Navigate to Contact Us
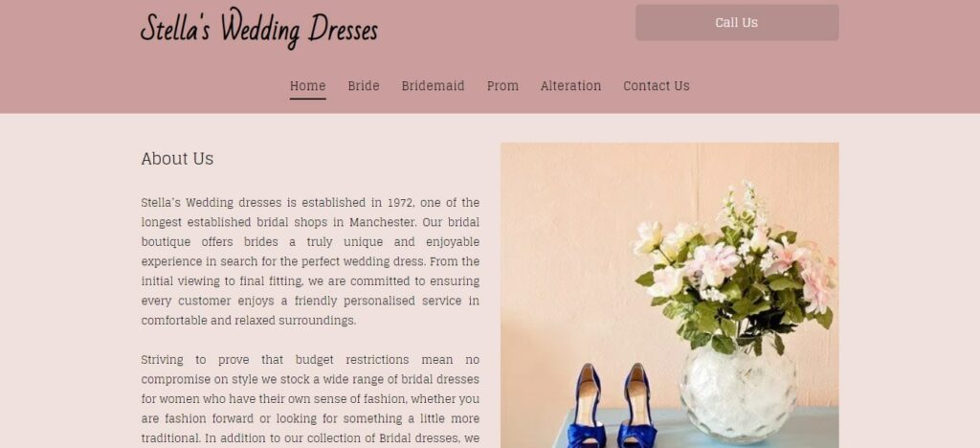980x448 pixels. click(657, 85)
